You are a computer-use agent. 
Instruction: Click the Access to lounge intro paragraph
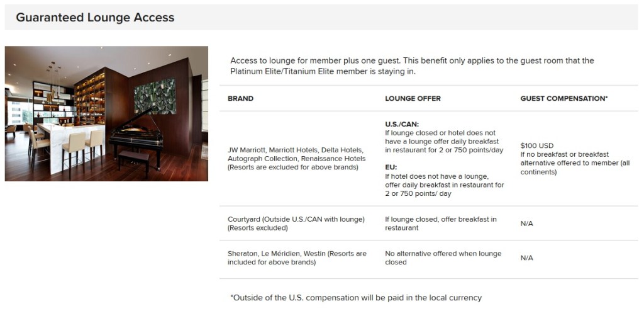click(x=412, y=66)
